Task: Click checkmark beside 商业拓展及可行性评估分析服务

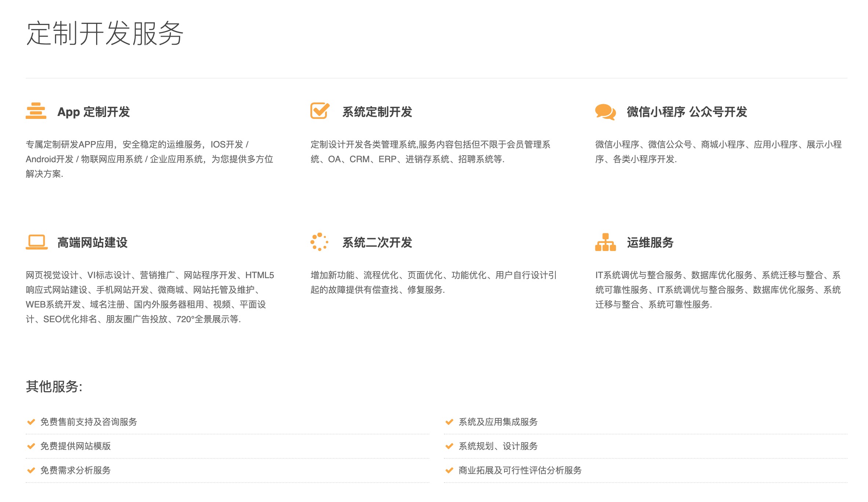Action: click(449, 470)
